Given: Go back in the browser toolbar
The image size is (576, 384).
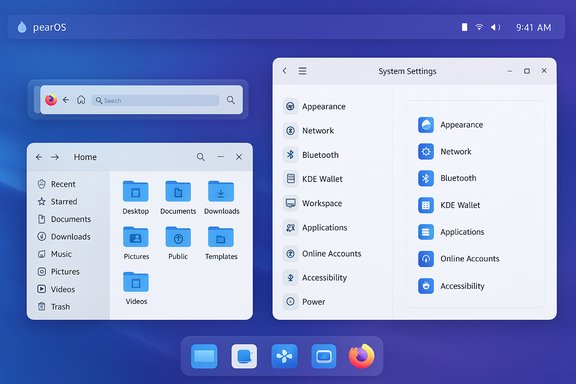Looking at the screenshot, I should pyautogui.click(x=66, y=100).
